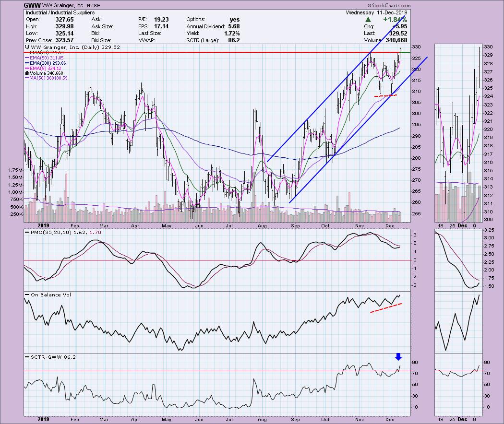Click the EPS value 17.14
Image resolution: width=504 pixels, height=424 pixels.
click(161, 26)
